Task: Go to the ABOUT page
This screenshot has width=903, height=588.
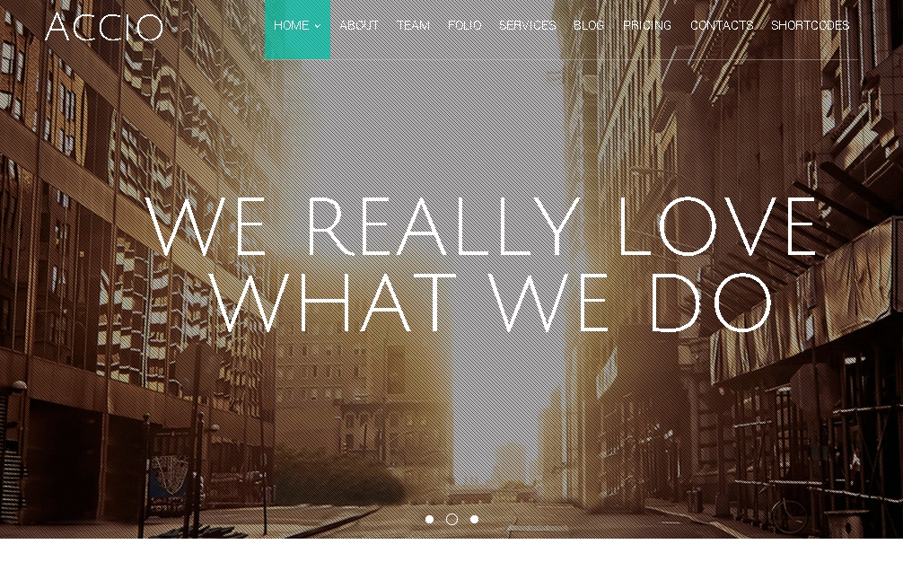Action: coord(359,25)
